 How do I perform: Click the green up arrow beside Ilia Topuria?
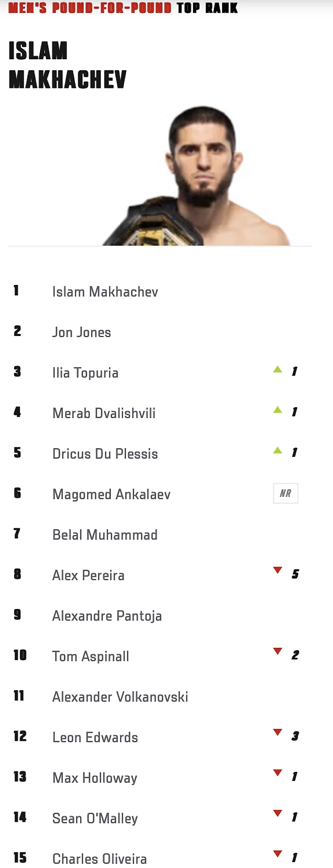(x=277, y=369)
